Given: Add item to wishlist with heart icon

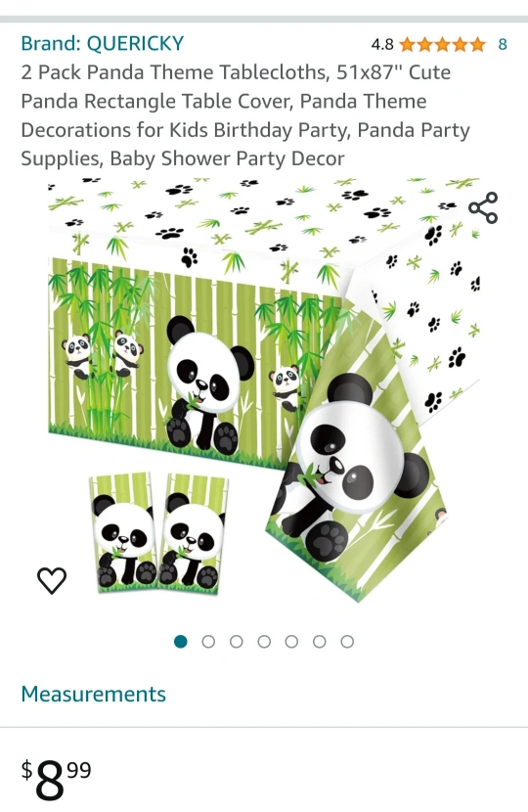Looking at the screenshot, I should pyautogui.click(x=52, y=580).
